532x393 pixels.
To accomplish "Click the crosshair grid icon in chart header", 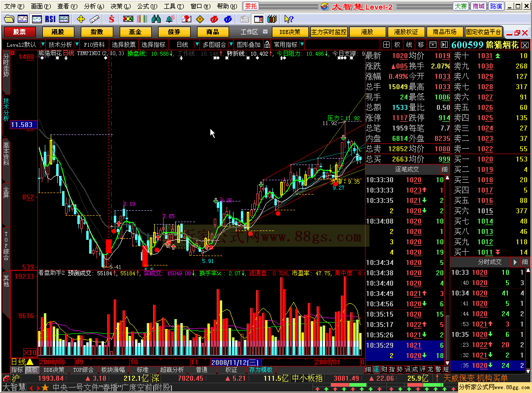I will (x=387, y=44).
